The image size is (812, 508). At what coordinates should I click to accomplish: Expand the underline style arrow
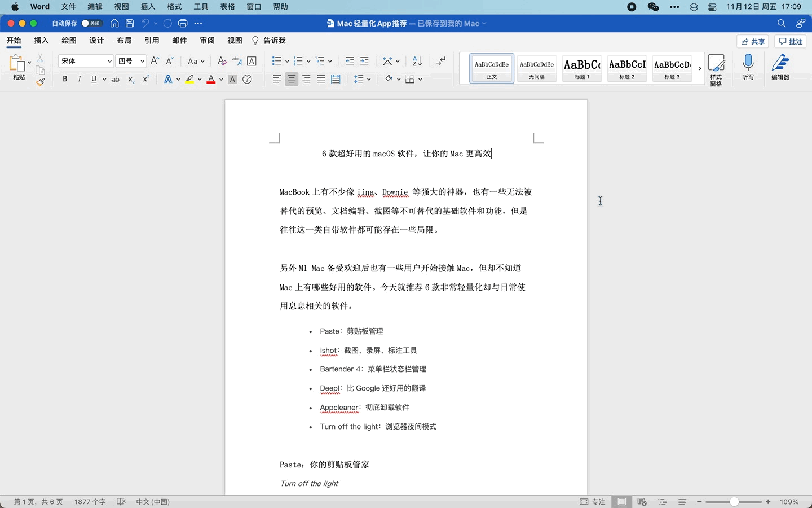(104, 80)
